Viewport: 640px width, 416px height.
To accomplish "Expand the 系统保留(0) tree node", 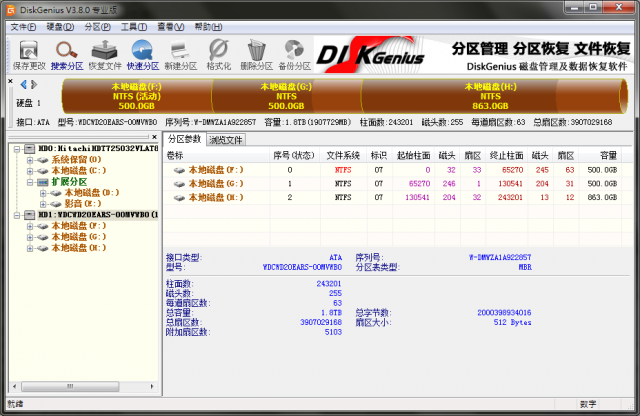I will [30, 160].
